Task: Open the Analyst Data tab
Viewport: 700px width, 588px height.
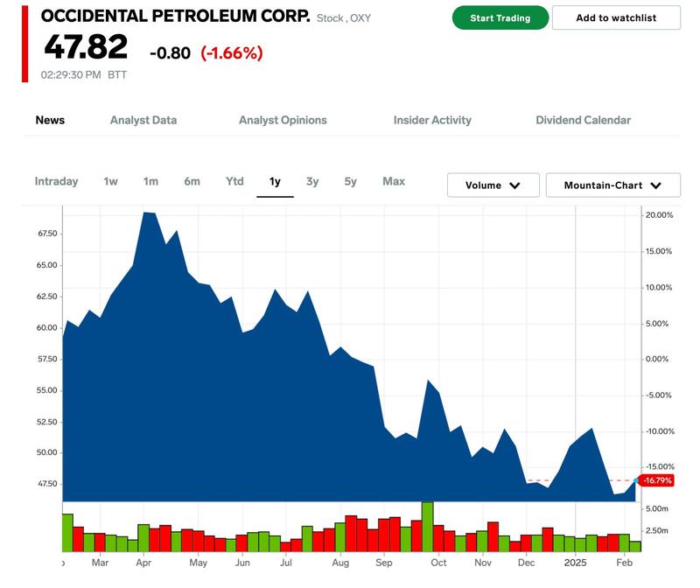Action: (x=143, y=121)
